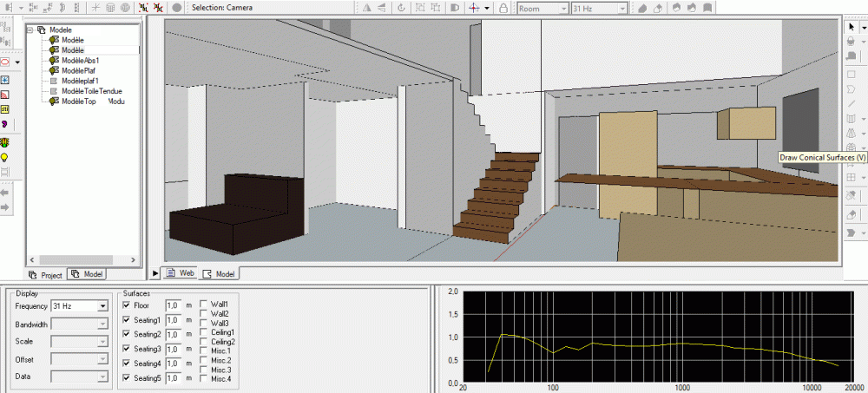This screenshot has width=868, height=393.
Task: Select the arrow pointer tool in right toolbar
Action: coord(852,27)
